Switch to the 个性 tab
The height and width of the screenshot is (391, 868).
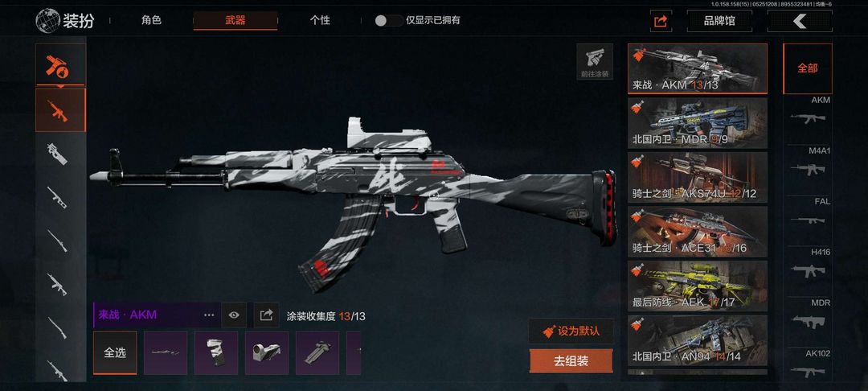click(320, 20)
